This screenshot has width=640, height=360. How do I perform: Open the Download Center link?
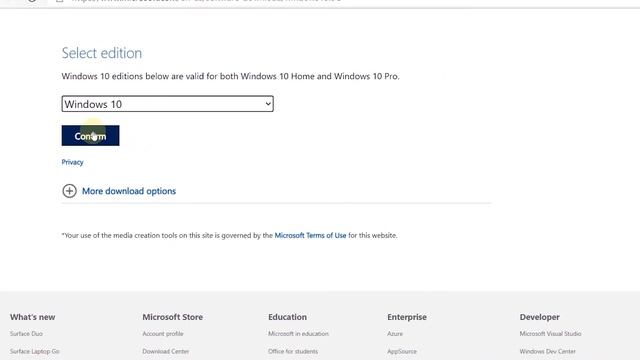coord(166,351)
